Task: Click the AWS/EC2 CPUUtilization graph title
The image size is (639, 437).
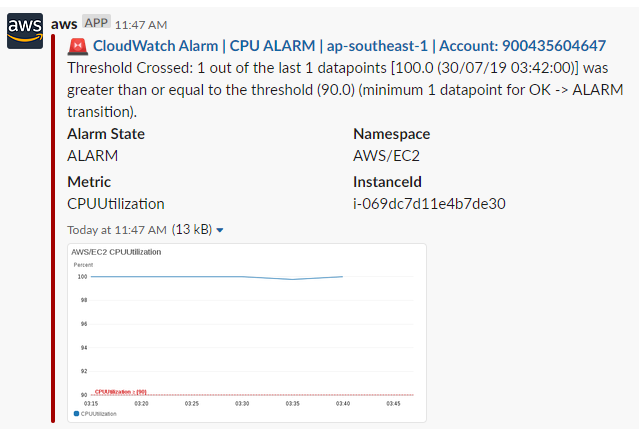Action: click(x=116, y=252)
